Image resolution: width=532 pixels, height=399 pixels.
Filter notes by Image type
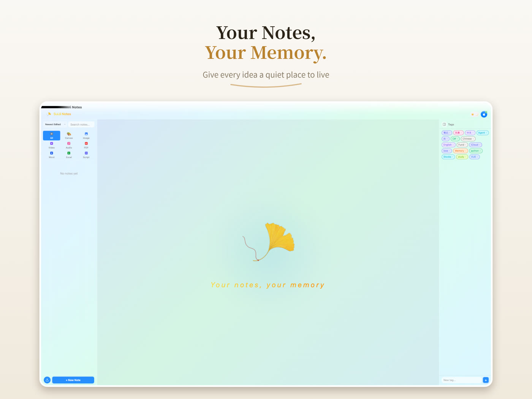click(86, 136)
